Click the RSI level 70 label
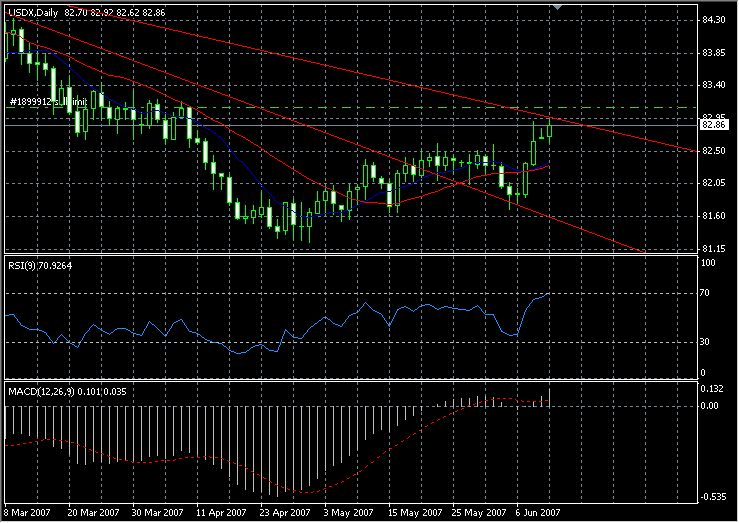 click(705, 293)
